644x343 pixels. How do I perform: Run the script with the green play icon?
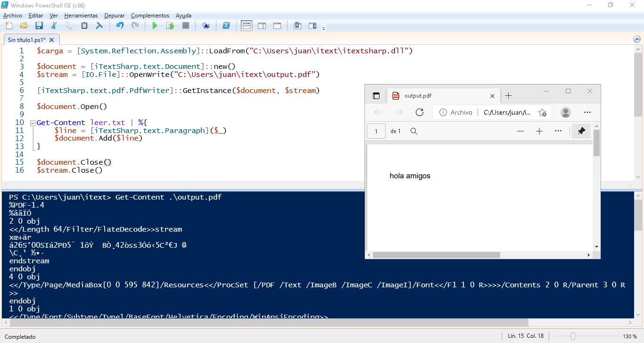click(x=155, y=26)
